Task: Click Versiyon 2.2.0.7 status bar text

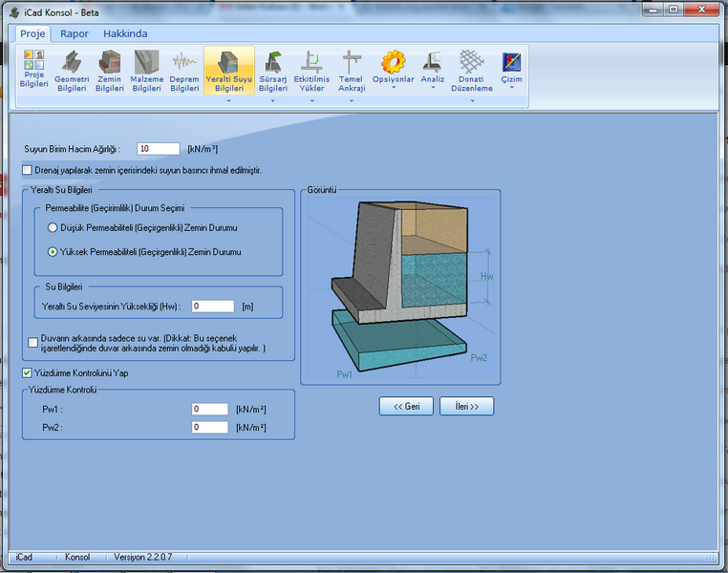Action: [x=143, y=557]
